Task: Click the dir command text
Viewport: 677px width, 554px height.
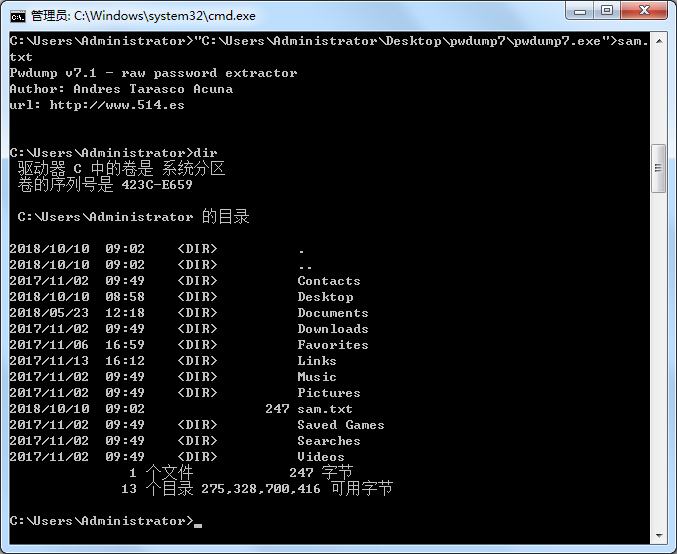Action: pos(206,153)
